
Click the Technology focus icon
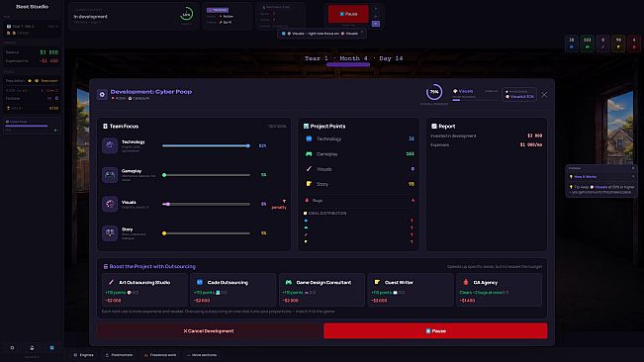pyautogui.click(x=110, y=145)
